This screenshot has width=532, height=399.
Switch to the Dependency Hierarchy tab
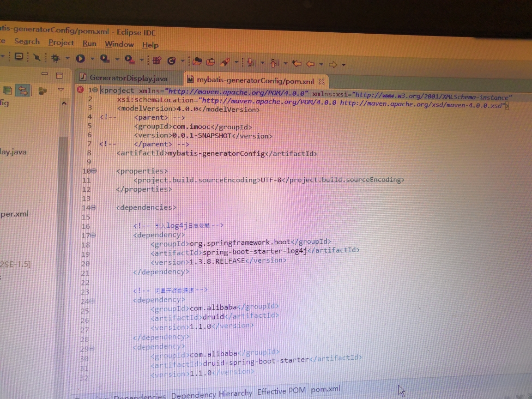[212, 394]
